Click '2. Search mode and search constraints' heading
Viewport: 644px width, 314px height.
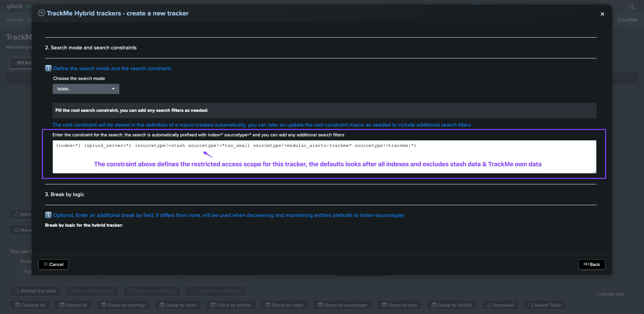[91, 48]
